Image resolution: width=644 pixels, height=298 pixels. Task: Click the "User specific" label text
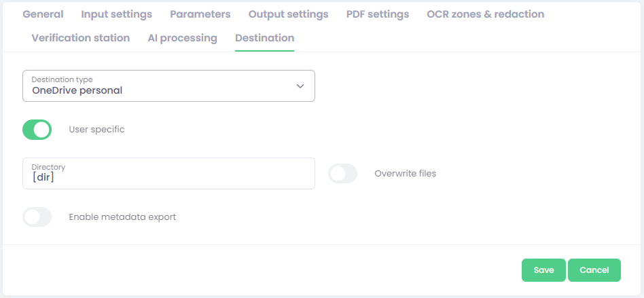click(x=97, y=130)
